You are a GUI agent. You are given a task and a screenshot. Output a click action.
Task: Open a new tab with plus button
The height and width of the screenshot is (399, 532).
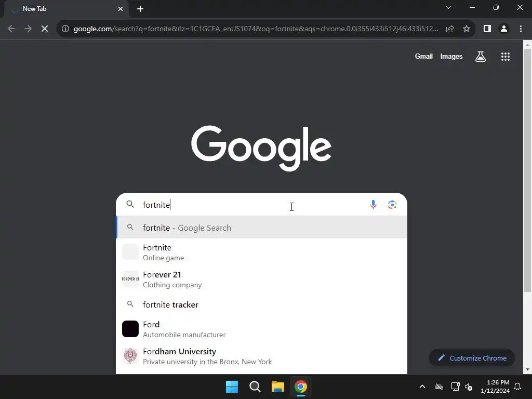tap(140, 9)
